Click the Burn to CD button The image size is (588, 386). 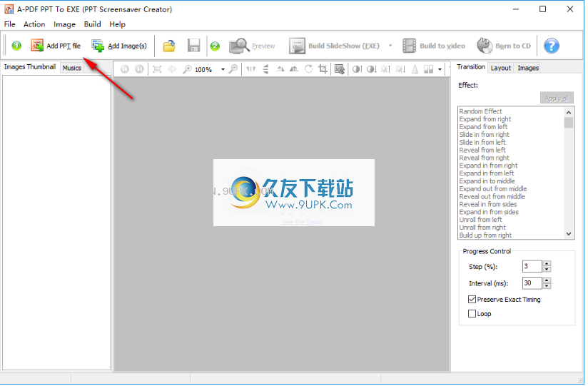(x=504, y=46)
